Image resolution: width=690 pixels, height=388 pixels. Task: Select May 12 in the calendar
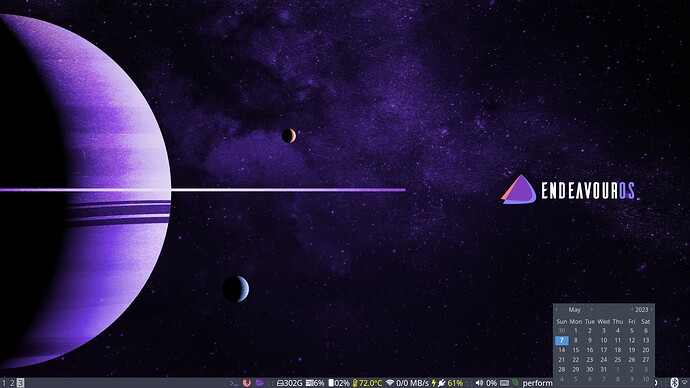632,340
